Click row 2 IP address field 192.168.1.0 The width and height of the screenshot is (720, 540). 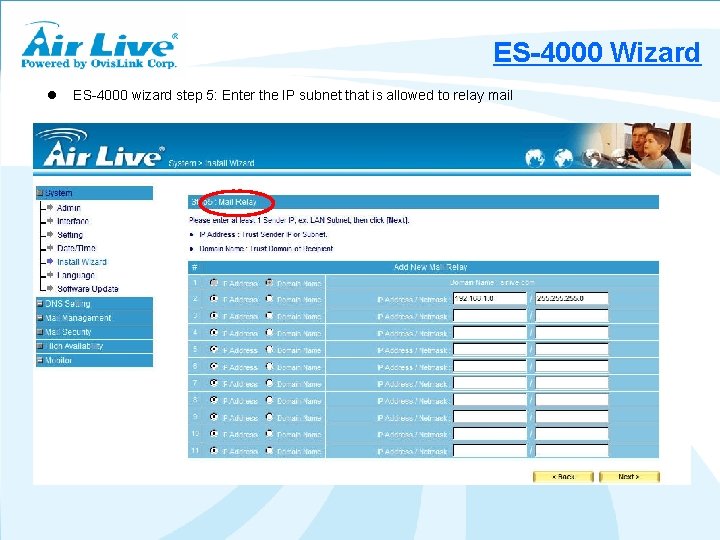coord(489,298)
